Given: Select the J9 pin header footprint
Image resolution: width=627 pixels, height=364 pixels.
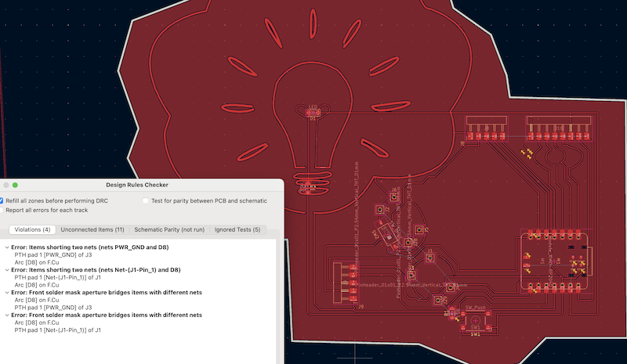Looking at the screenshot, I should [x=346, y=283].
